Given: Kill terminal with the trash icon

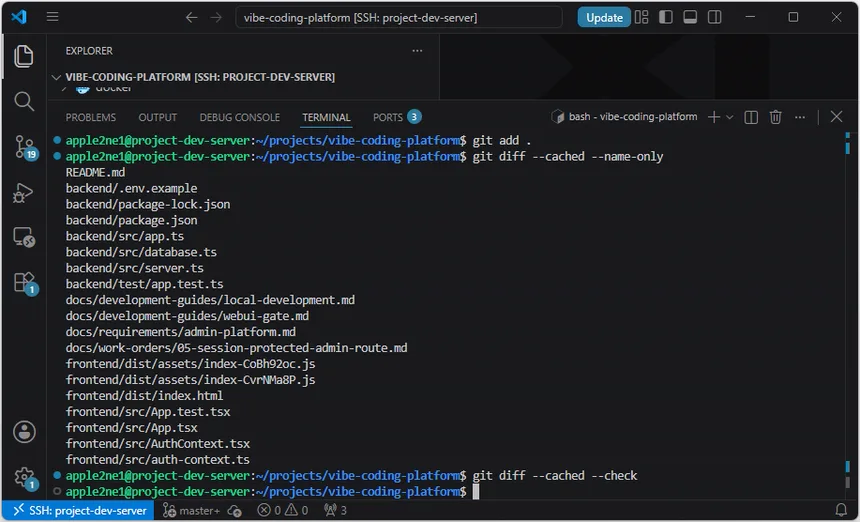Looking at the screenshot, I should point(776,117).
